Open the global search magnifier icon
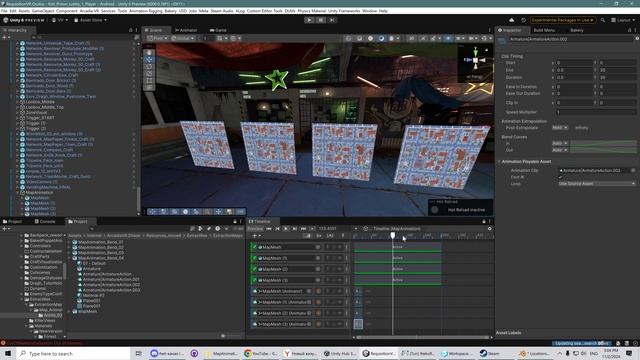Image resolution: width=640 pixels, height=360 pixels. pos(603,20)
